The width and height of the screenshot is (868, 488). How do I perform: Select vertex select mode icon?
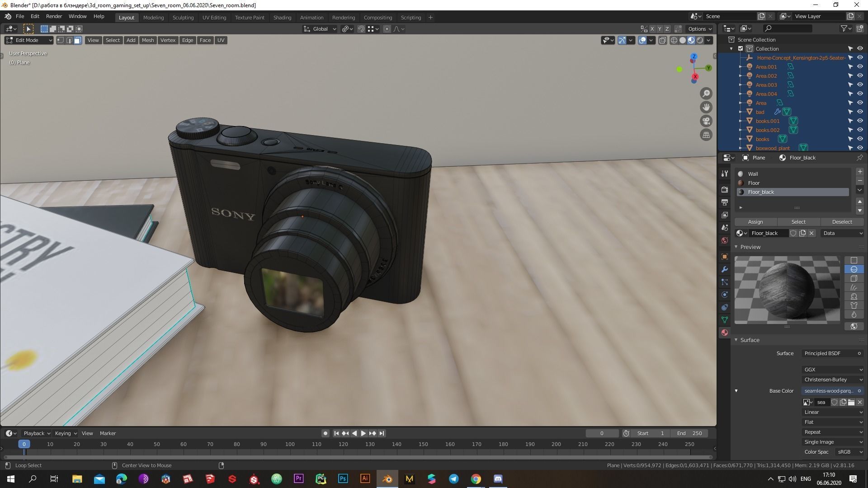coord(61,40)
